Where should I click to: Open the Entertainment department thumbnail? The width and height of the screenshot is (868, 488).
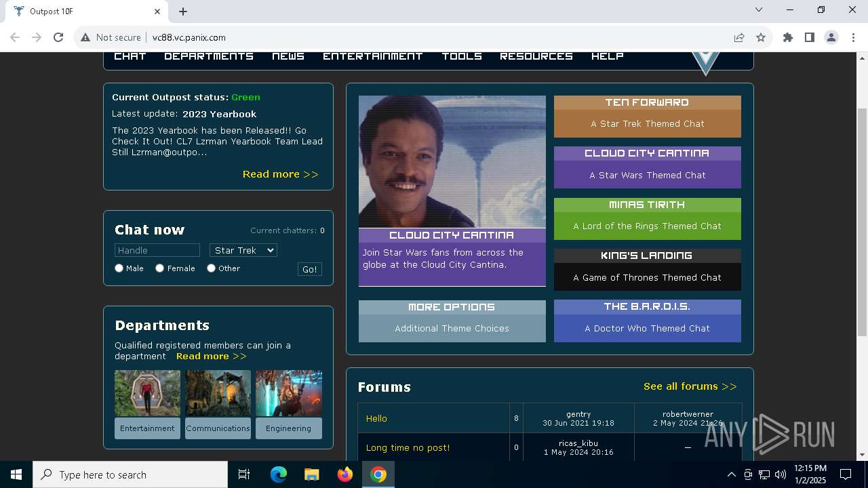click(x=147, y=393)
